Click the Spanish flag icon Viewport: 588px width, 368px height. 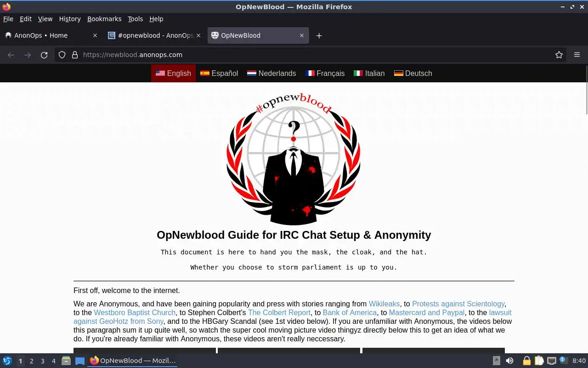(205, 73)
